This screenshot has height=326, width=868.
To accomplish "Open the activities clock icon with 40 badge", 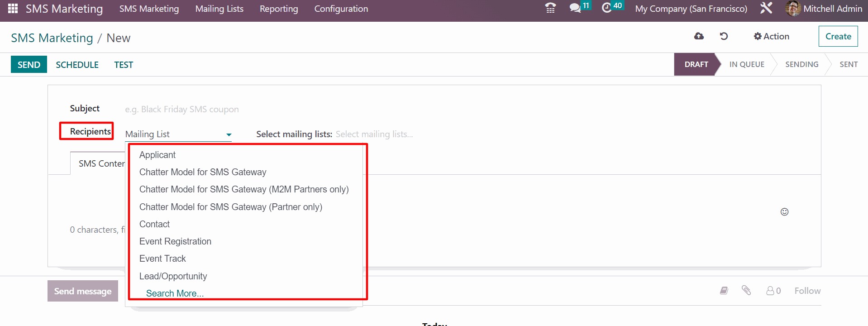I will tap(606, 8).
